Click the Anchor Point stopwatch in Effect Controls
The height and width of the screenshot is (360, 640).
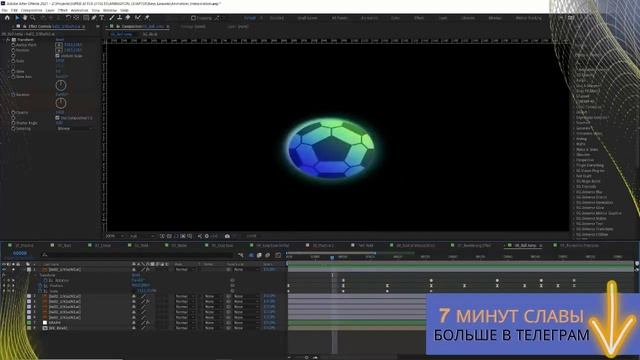click(13, 45)
